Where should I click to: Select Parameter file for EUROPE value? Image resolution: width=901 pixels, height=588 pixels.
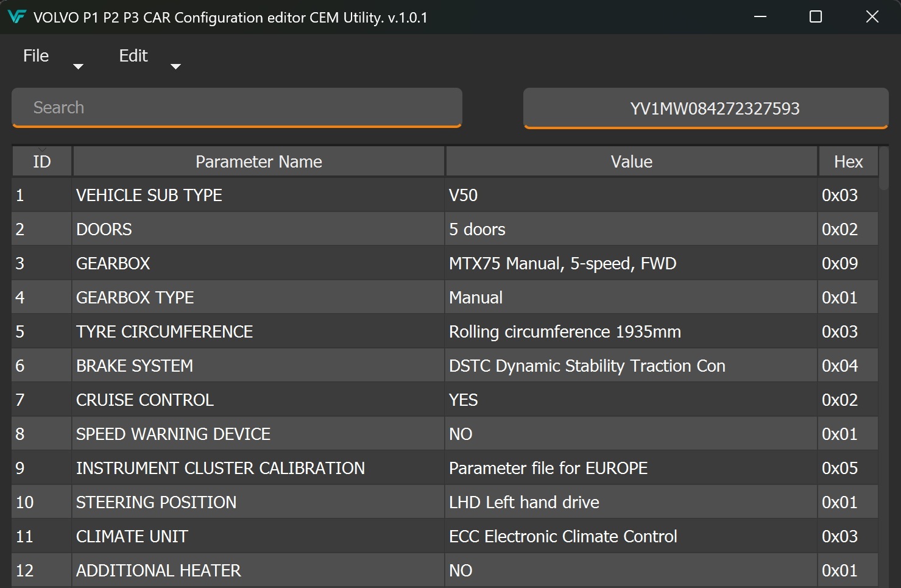(x=631, y=468)
